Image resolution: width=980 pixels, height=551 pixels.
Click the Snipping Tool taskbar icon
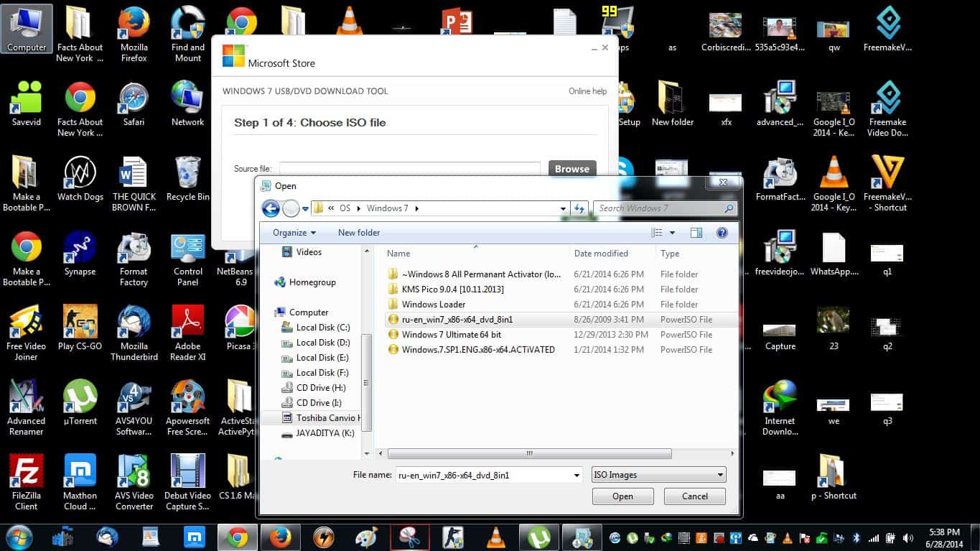coord(410,537)
